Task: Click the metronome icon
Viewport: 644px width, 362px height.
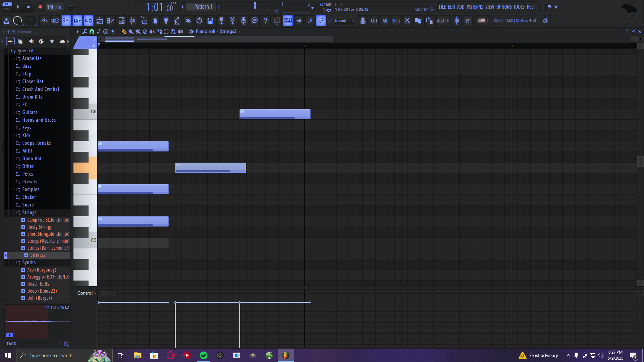Action: tap(44, 21)
